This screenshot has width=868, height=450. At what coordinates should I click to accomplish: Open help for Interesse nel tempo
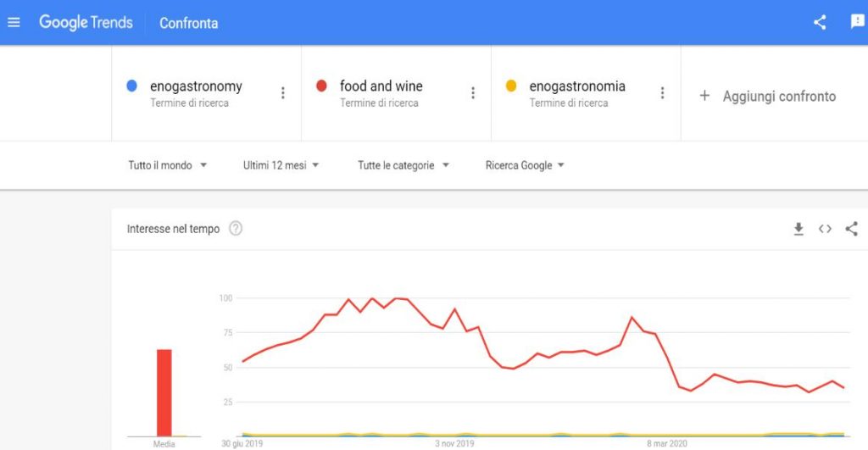click(236, 228)
